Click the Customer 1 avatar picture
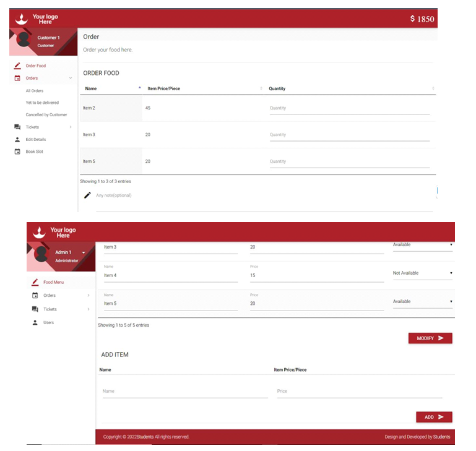The width and height of the screenshot is (476, 451). (x=24, y=40)
